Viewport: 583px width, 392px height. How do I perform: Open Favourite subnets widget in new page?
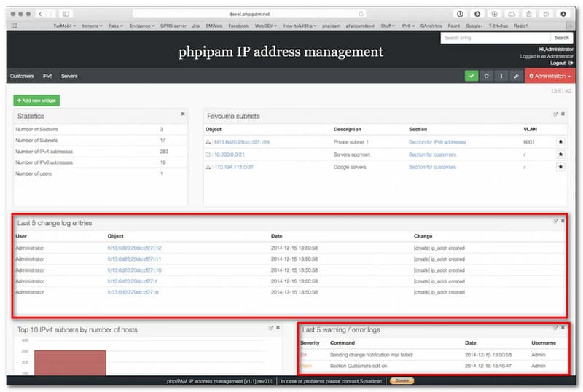click(555, 114)
